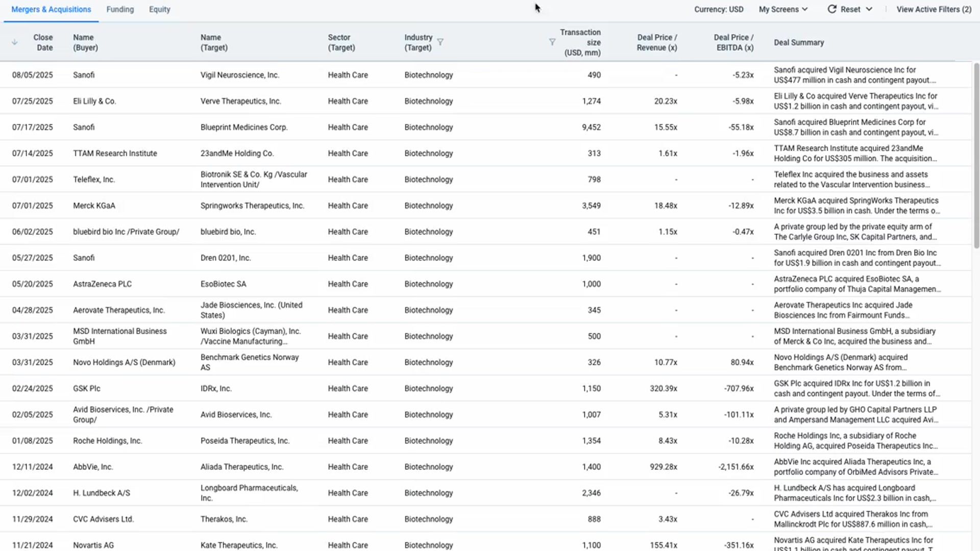Open the Currency: USD selector
The height and width of the screenshot is (551, 980).
(x=718, y=9)
